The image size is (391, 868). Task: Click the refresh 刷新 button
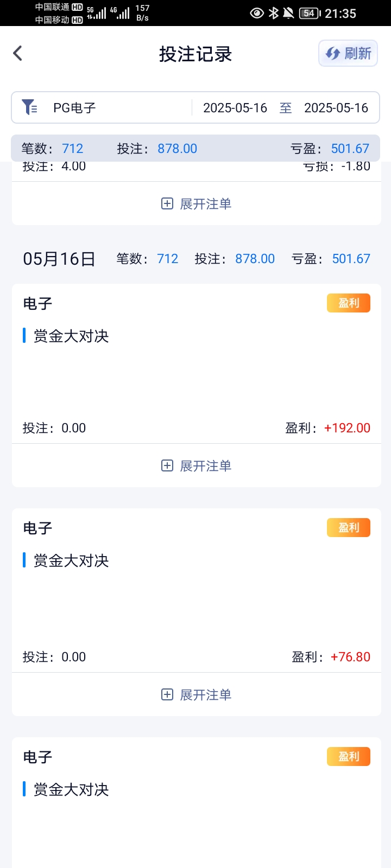348,53
